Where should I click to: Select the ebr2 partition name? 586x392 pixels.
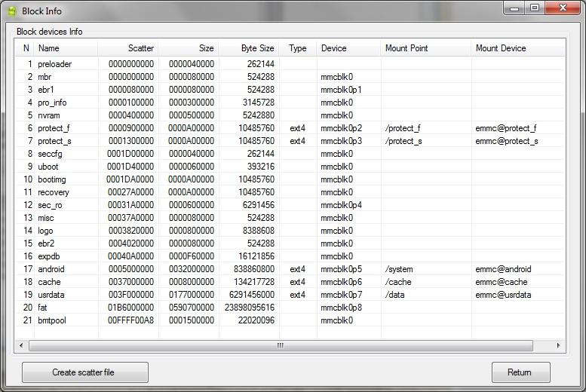46,243
